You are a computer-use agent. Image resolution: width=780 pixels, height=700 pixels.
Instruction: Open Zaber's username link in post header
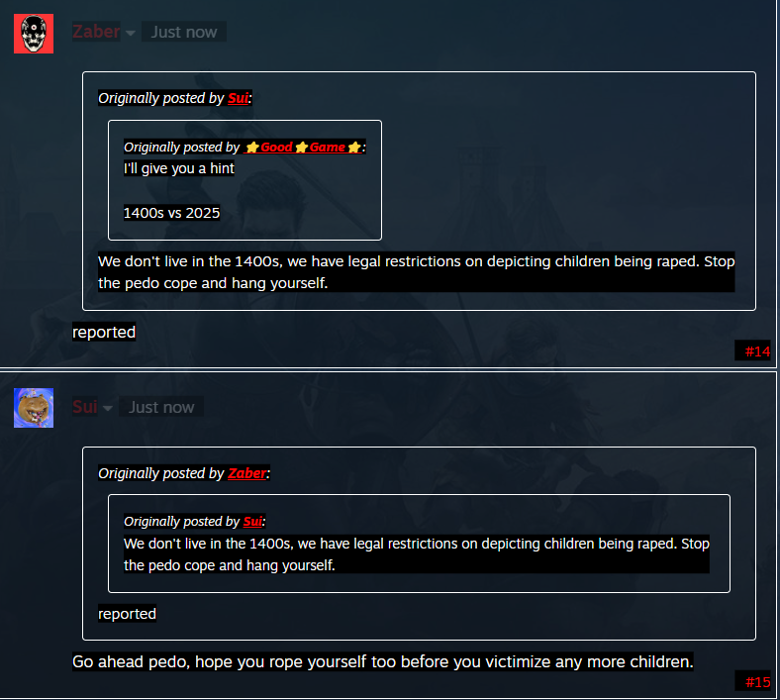pos(96,32)
